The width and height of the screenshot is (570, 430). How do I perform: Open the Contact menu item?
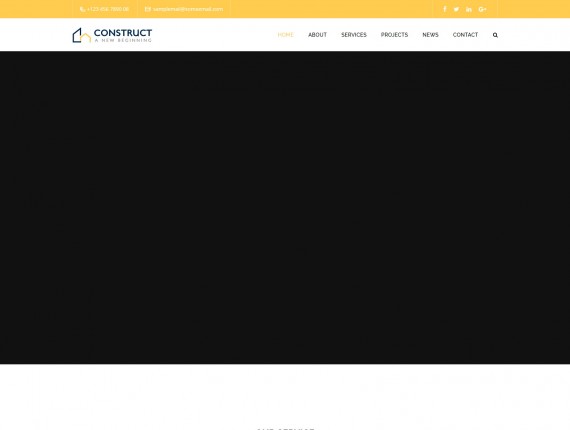[x=465, y=35]
